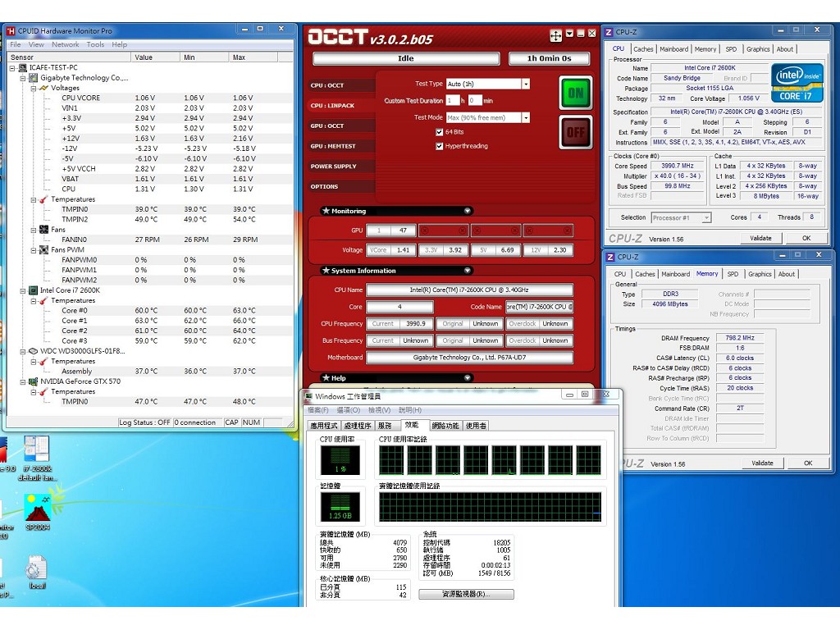
Task: Click the green ON start button in OCCT
Action: tap(575, 94)
